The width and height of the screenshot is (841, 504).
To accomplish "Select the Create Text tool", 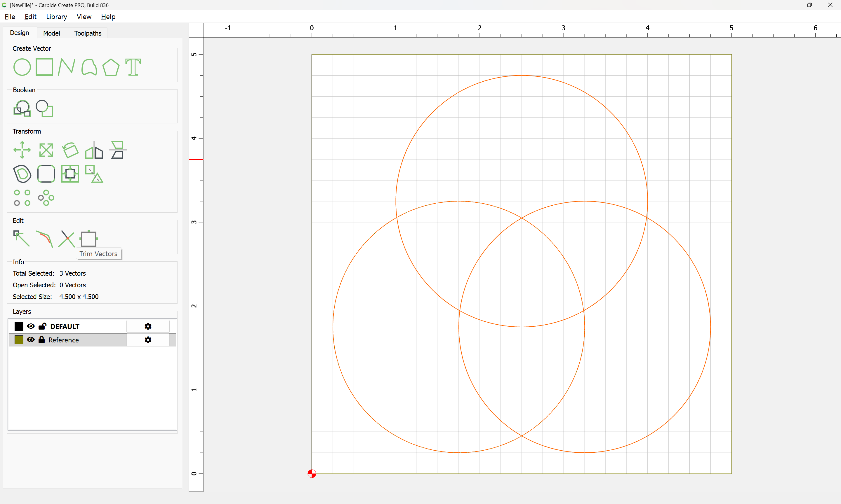I will click(133, 67).
